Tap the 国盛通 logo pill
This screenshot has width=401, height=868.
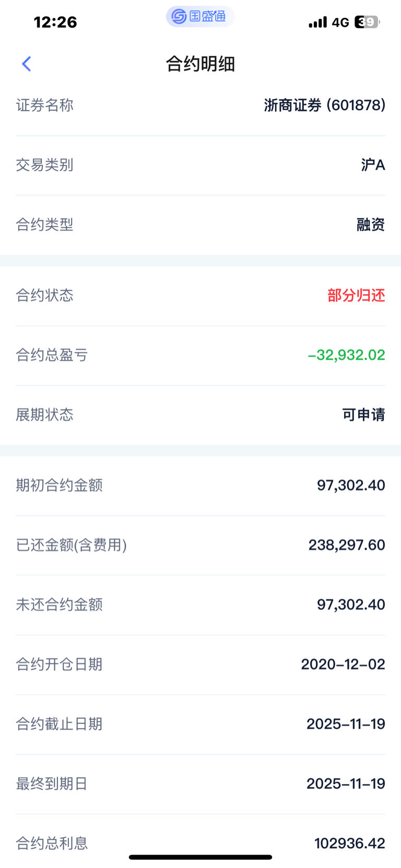coord(200,17)
